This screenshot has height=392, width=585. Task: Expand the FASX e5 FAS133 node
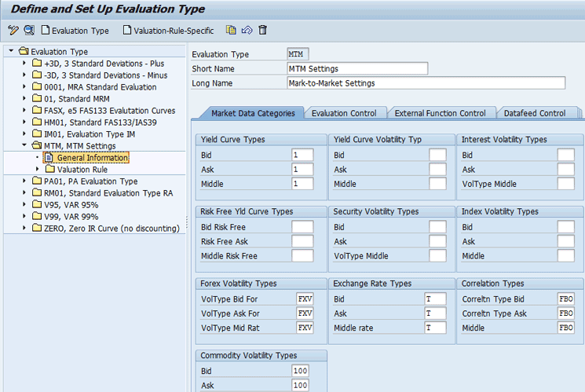[x=24, y=111]
